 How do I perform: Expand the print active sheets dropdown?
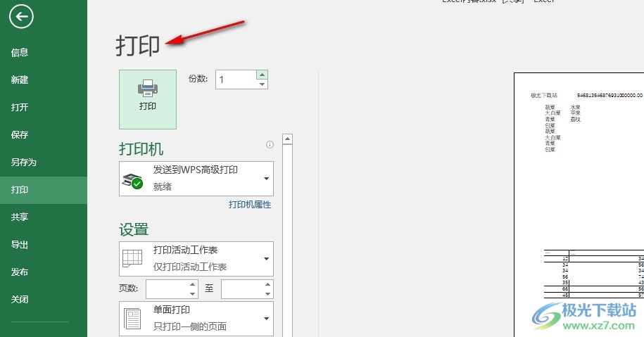tap(196, 259)
